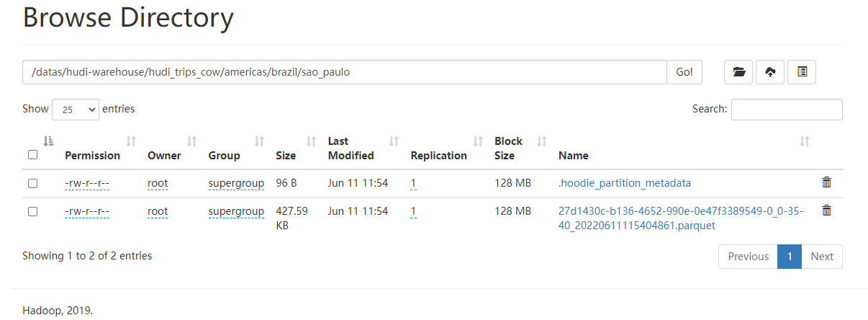Sort entries by Size column arrows
Screen dimensions: 868x320
pos(312,141)
